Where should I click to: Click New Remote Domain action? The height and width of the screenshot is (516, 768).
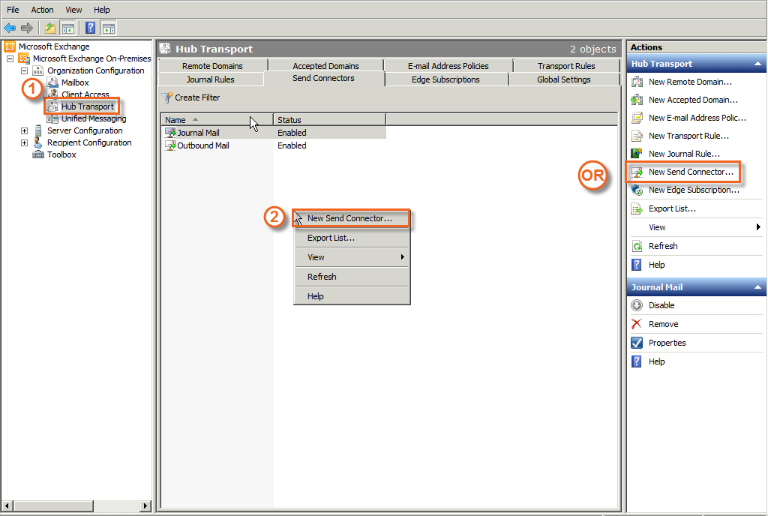click(690, 82)
